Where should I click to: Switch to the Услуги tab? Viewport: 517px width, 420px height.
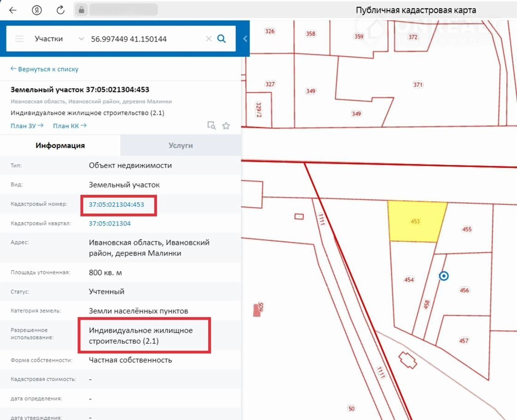tap(180, 145)
